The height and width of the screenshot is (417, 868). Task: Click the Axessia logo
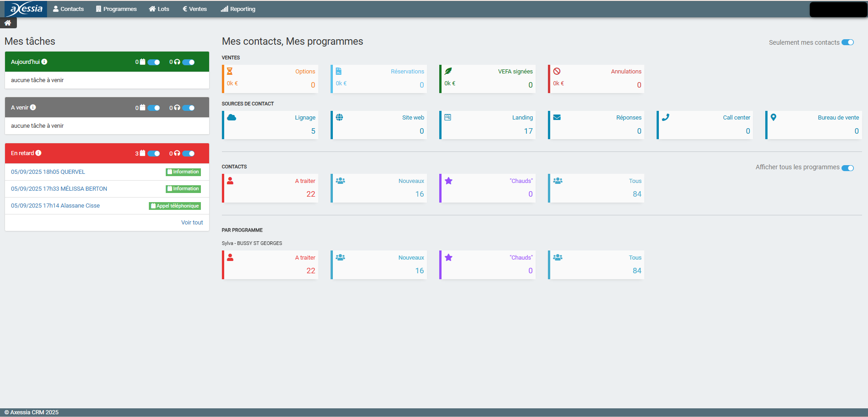(x=26, y=9)
